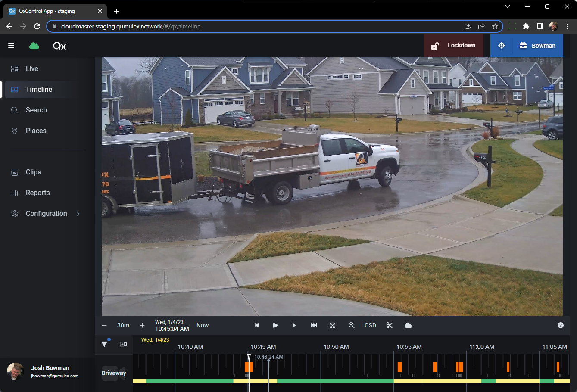Screen dimensions: 577x392
Task: Increase timeline range with plus button
Action: tap(142, 325)
